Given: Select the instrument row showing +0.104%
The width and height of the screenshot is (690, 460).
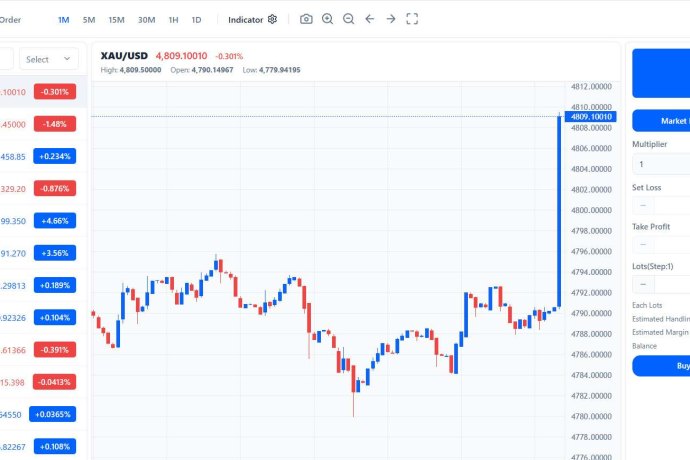Looking at the screenshot, I should click(43, 317).
